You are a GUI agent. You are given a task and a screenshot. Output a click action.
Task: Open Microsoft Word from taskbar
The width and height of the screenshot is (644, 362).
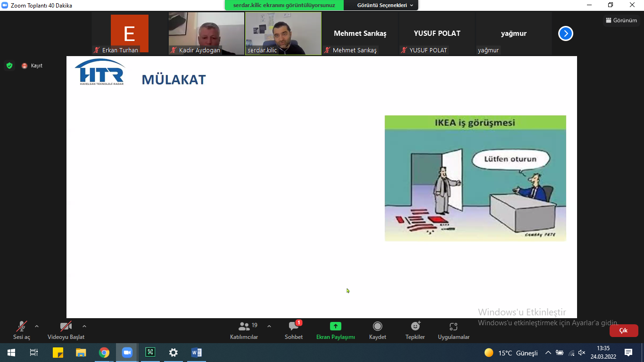click(197, 353)
